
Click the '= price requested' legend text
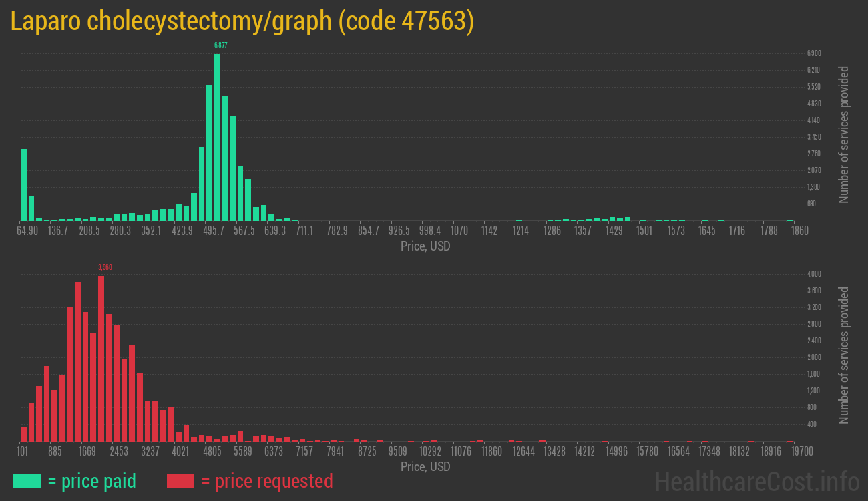266,481
